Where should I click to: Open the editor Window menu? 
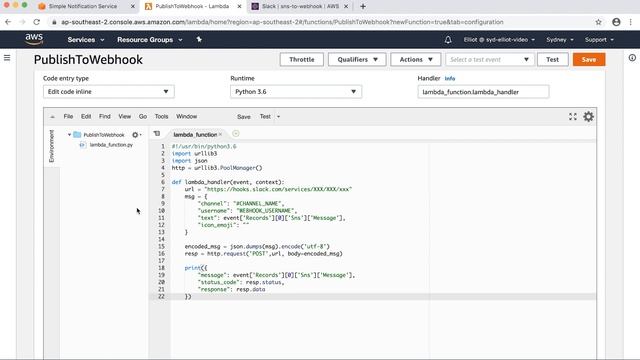coord(187,117)
